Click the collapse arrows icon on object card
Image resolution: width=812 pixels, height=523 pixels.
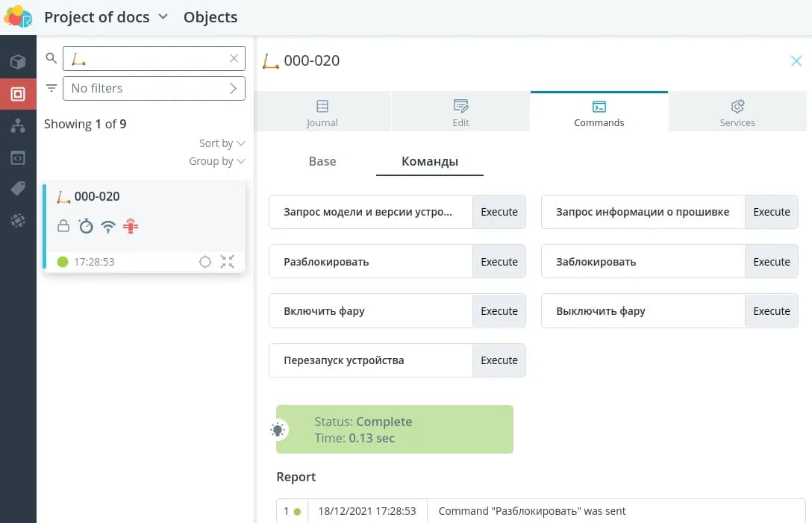228,262
